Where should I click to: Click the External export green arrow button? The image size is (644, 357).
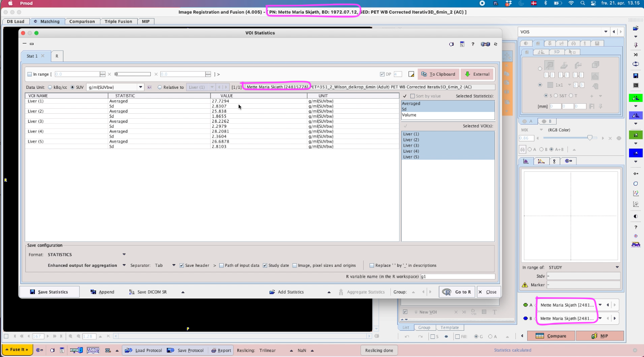pyautogui.click(x=477, y=74)
